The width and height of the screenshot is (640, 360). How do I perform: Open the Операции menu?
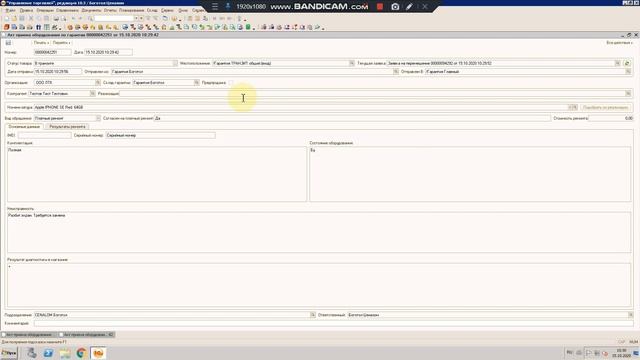click(44, 10)
